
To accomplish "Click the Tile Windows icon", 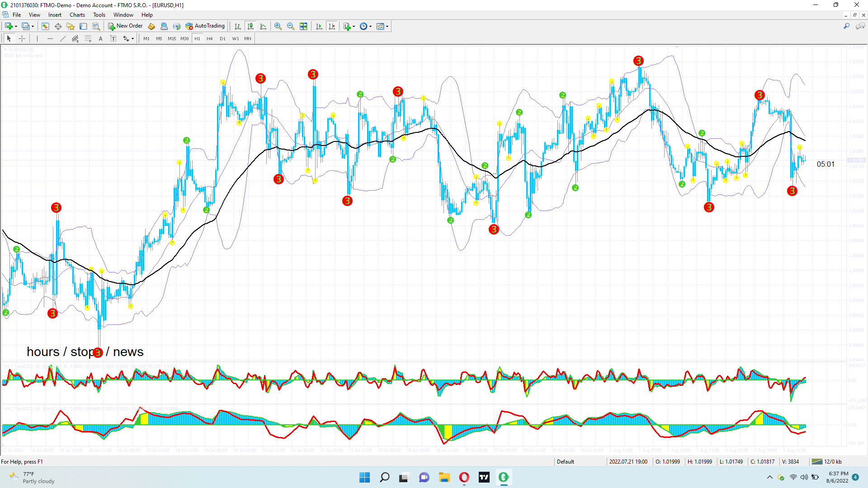I will [303, 26].
